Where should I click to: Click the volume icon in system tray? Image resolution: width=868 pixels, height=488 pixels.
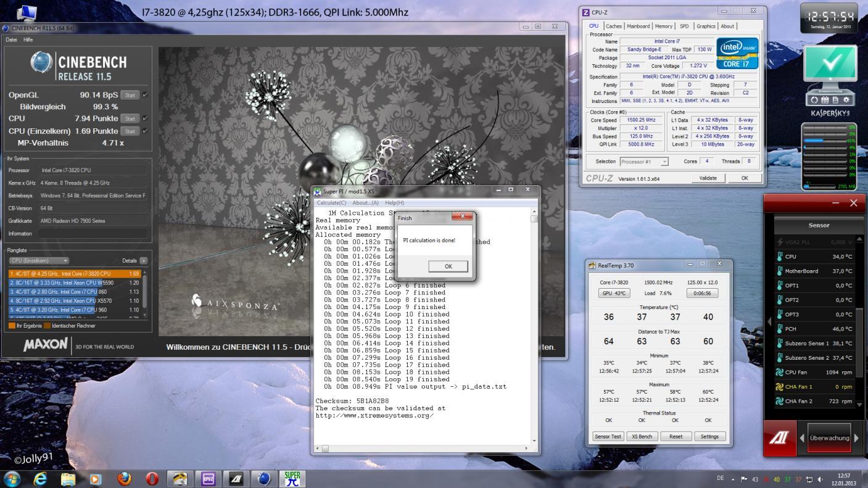(820, 479)
